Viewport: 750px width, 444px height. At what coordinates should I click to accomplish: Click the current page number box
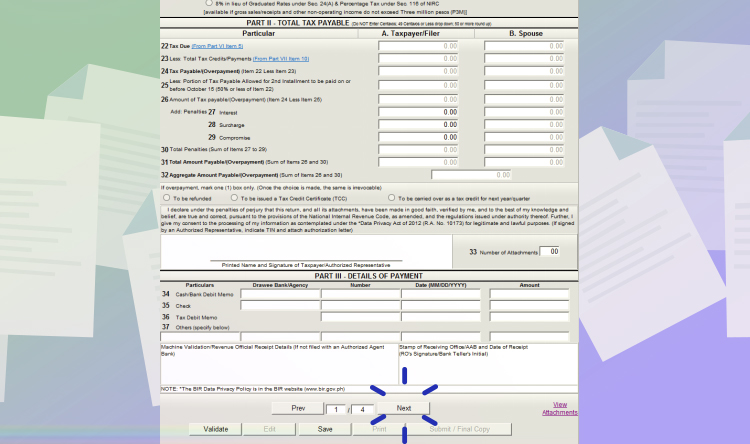click(337, 409)
